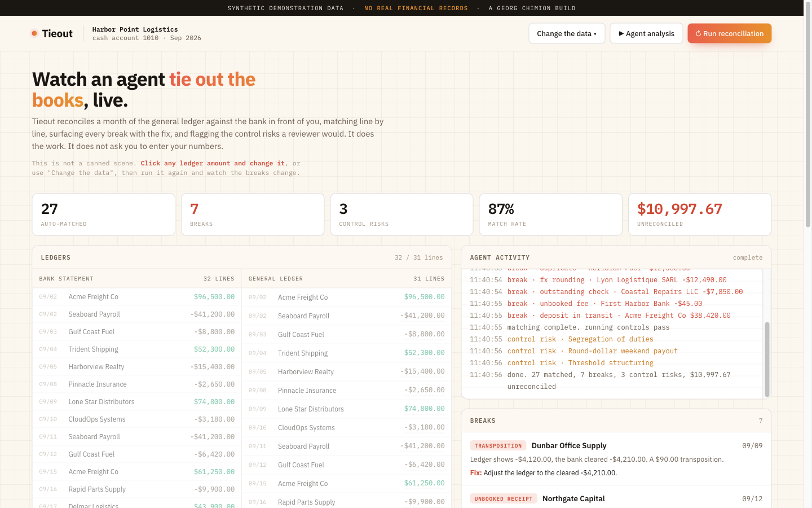Edit ledger CloudOps Systems -$3,180.00 amount
Viewport: 812px width, 508px height.
(x=424, y=427)
